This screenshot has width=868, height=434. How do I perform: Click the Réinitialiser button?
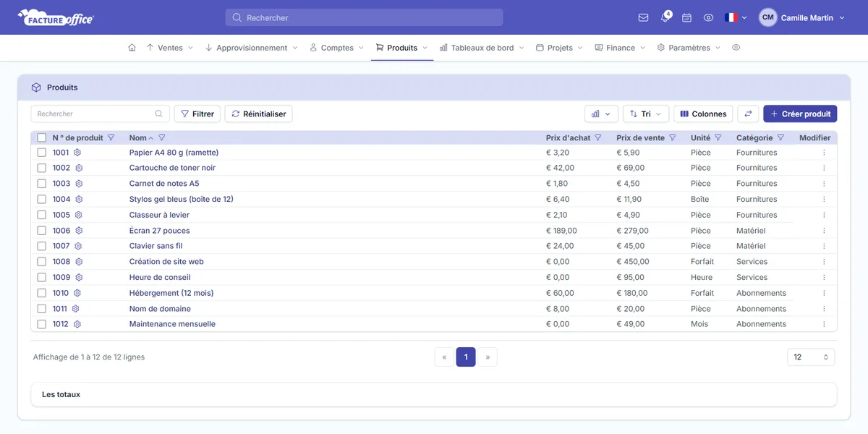point(259,114)
